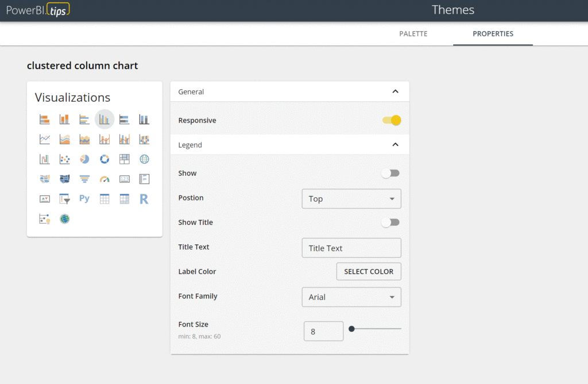Pick the ribbon chart visualization
This screenshot has width=588, height=384.
tap(144, 139)
